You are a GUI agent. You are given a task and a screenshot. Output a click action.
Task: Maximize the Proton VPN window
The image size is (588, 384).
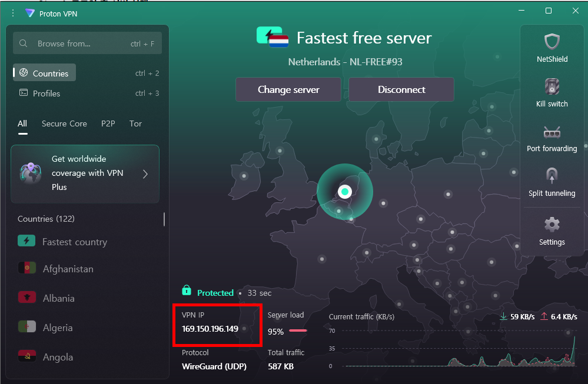pos(548,11)
